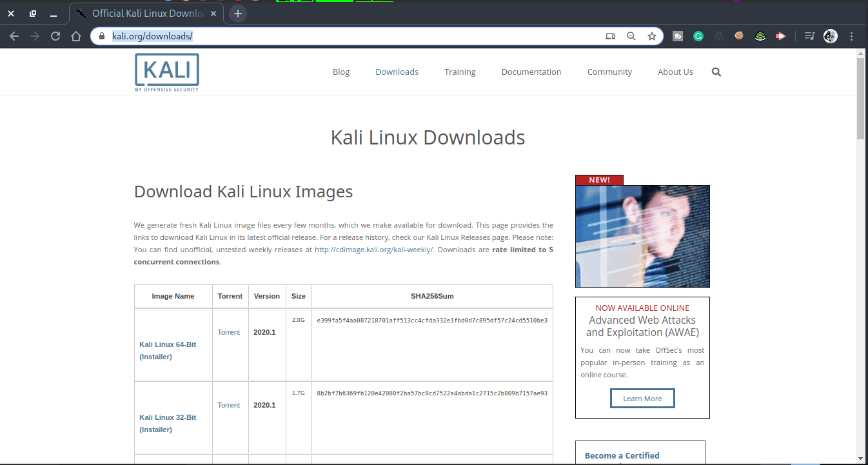View site security lock information

(101, 36)
